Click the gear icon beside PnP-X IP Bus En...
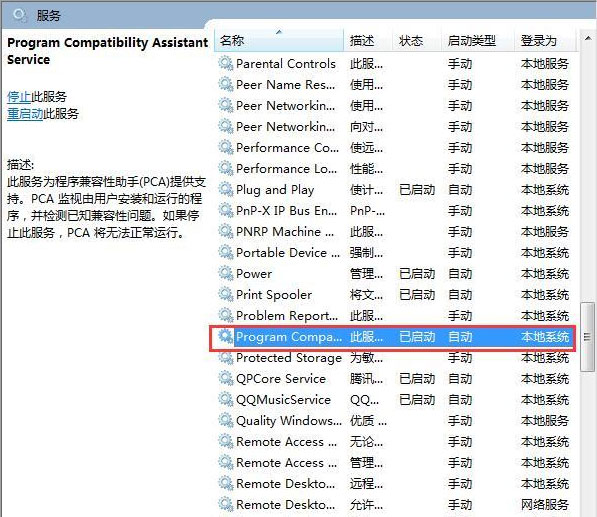This screenshot has width=597, height=517. [x=225, y=210]
